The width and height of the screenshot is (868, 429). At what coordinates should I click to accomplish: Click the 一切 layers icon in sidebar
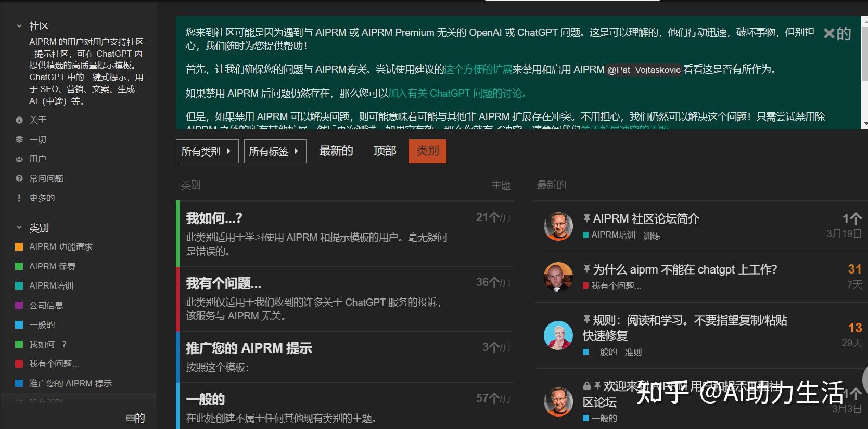(x=19, y=139)
